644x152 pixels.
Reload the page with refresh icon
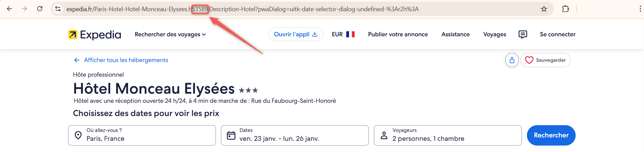(40, 9)
